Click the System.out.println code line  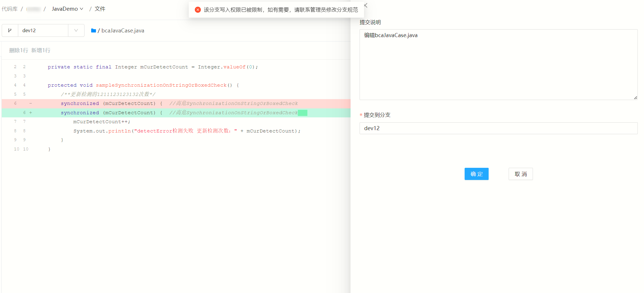coord(187,131)
